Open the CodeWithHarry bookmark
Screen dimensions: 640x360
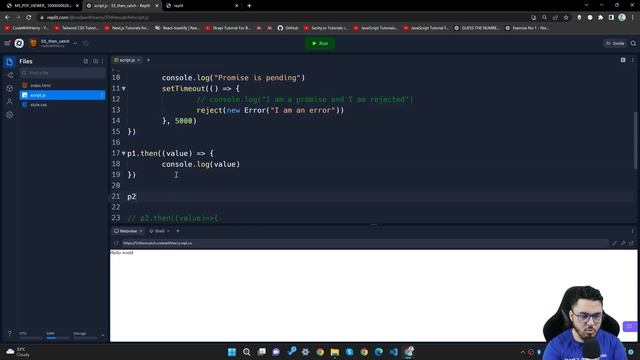pyautogui.click(x=27, y=28)
